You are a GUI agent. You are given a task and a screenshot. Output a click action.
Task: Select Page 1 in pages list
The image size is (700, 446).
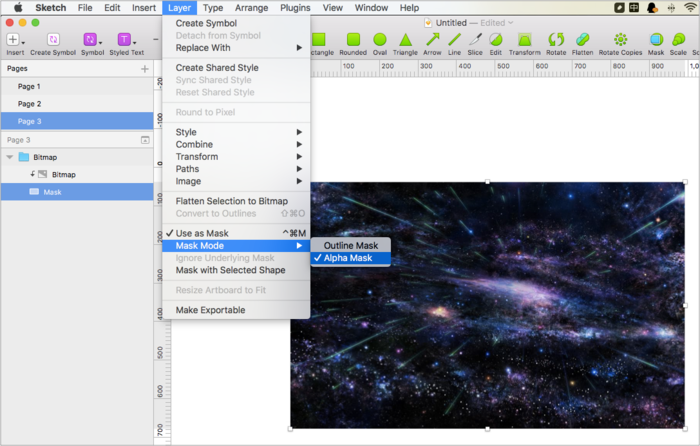(x=77, y=86)
